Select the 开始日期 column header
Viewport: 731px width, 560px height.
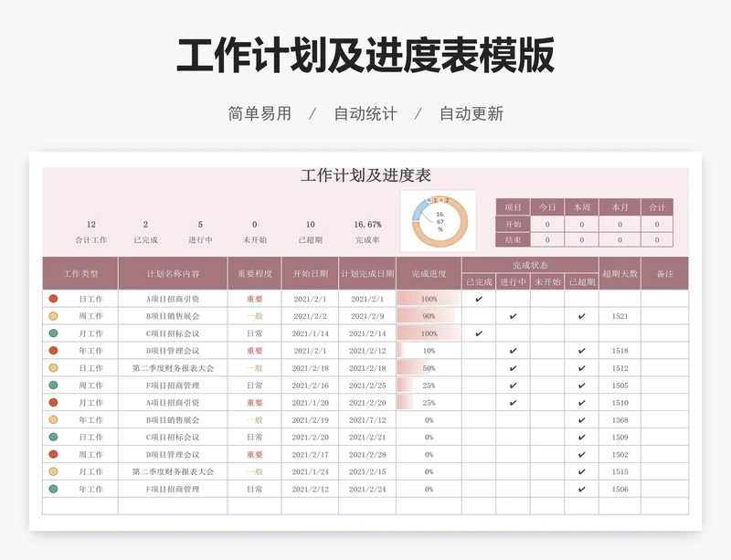310,273
